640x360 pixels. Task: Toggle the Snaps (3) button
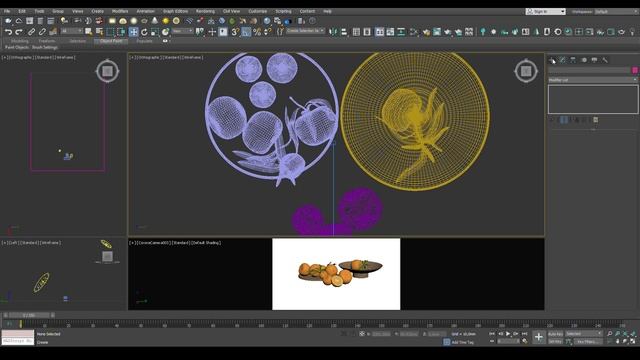235,32
